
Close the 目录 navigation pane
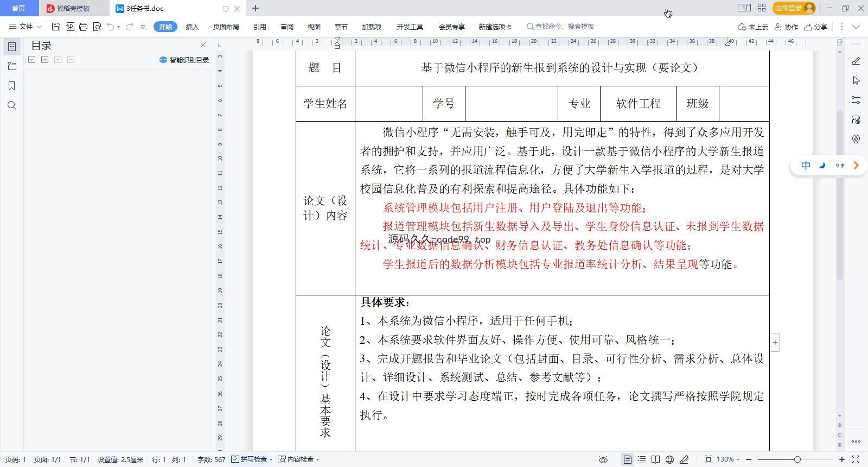(x=203, y=45)
